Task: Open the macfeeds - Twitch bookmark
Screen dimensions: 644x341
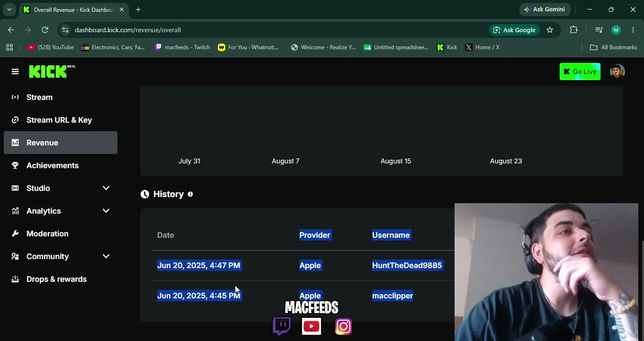Action: [182, 47]
